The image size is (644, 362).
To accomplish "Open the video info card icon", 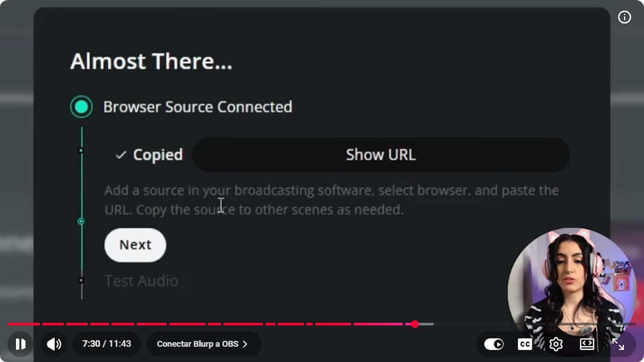I will pyautogui.click(x=624, y=17).
